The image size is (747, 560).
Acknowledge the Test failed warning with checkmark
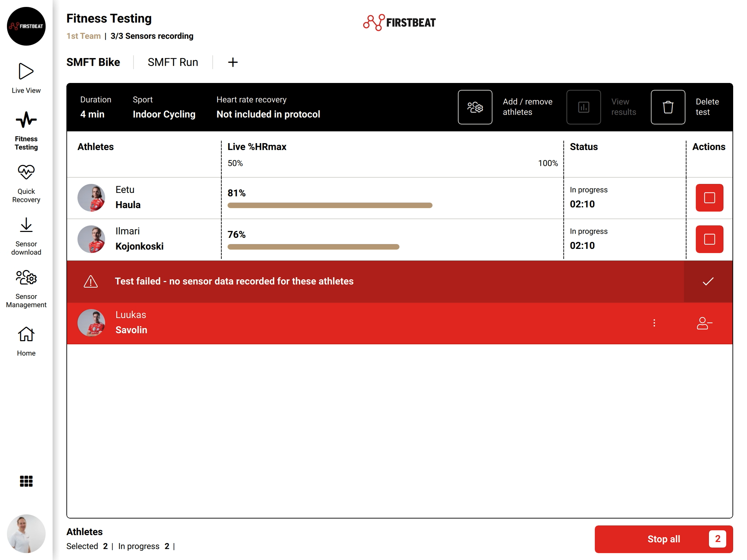point(708,281)
